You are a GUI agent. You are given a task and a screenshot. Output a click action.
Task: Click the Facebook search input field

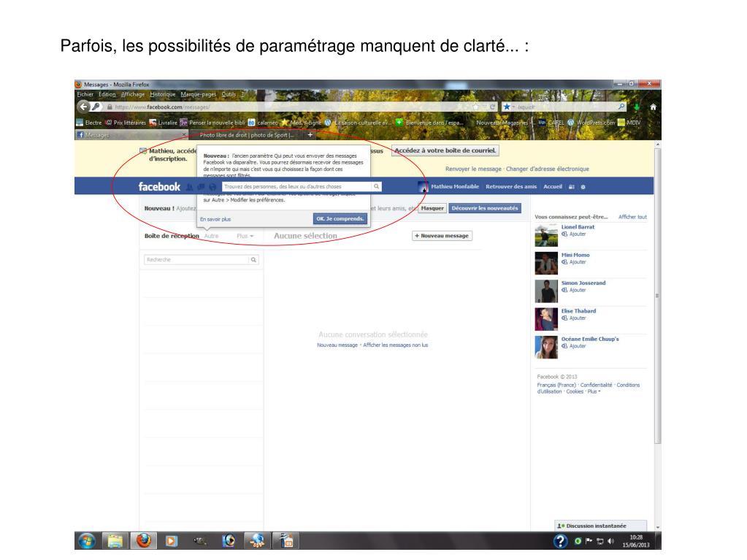pos(296,187)
